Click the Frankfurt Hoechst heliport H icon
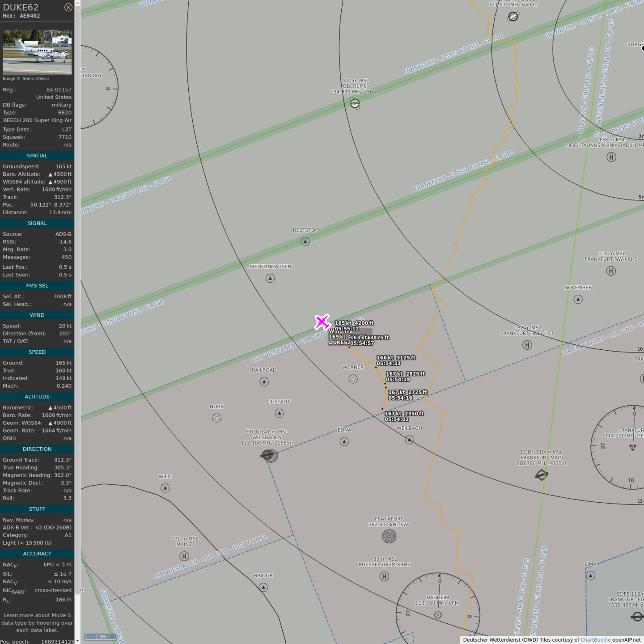 click(x=527, y=345)
